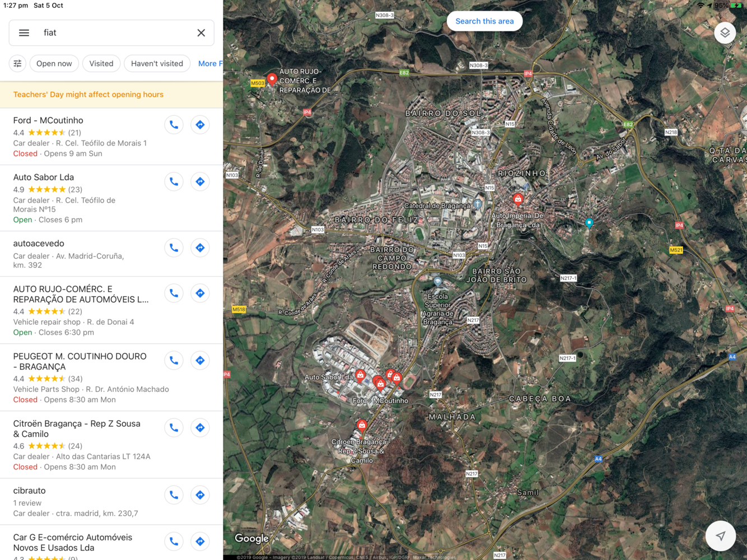The image size is (747, 560).
Task: Select the teal marker east of Riozinho
Action: pyautogui.click(x=589, y=223)
